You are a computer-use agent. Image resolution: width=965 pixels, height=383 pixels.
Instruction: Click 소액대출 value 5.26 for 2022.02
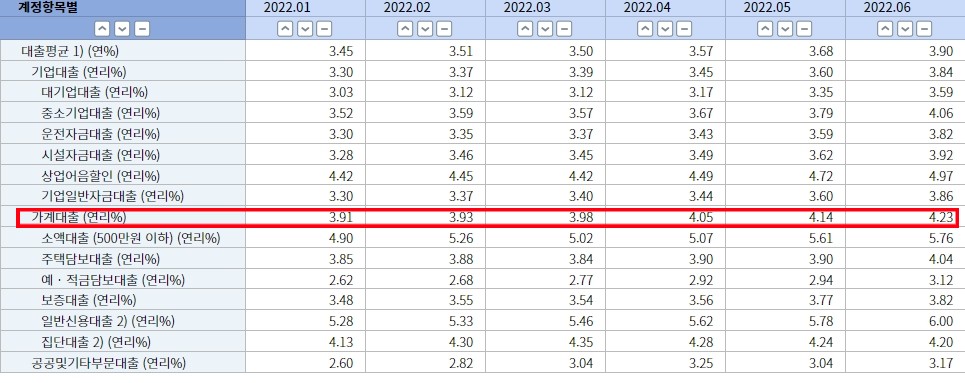[x=462, y=238]
